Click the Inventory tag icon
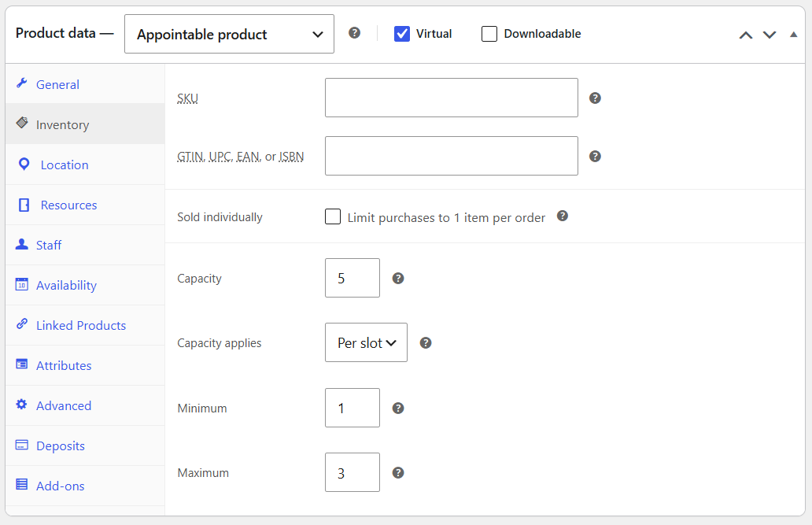 click(x=22, y=123)
